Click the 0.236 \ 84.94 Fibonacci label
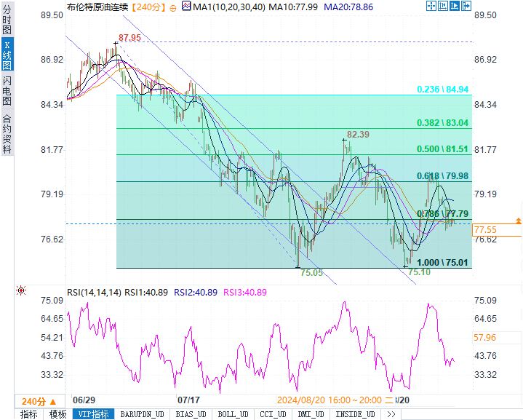The height and width of the screenshot is (420, 523). (x=442, y=90)
